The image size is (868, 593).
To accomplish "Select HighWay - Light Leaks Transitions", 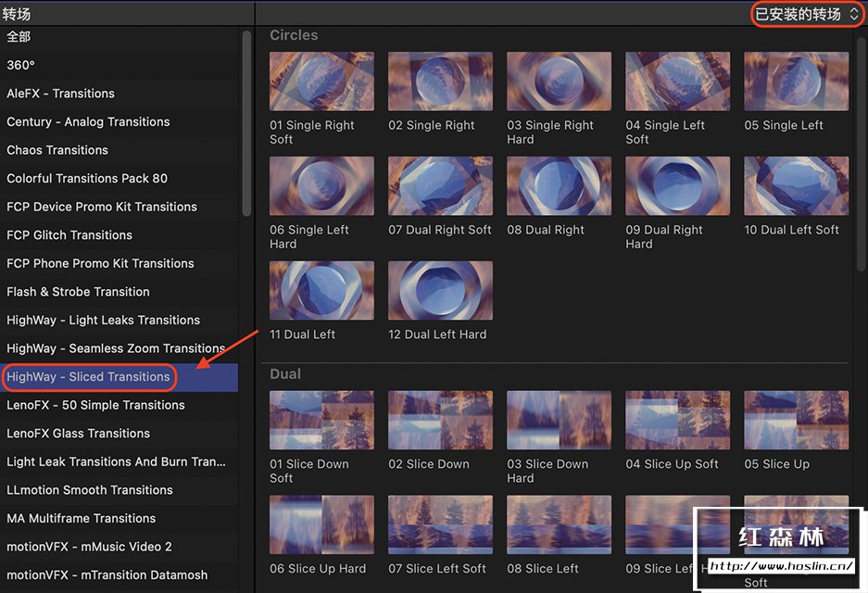I will (119, 320).
